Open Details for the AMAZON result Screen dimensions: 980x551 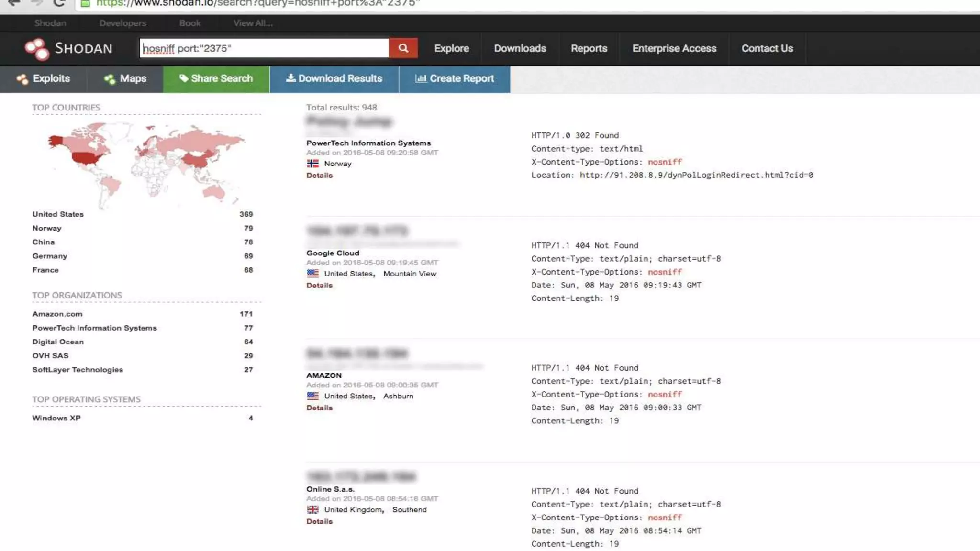(x=319, y=408)
